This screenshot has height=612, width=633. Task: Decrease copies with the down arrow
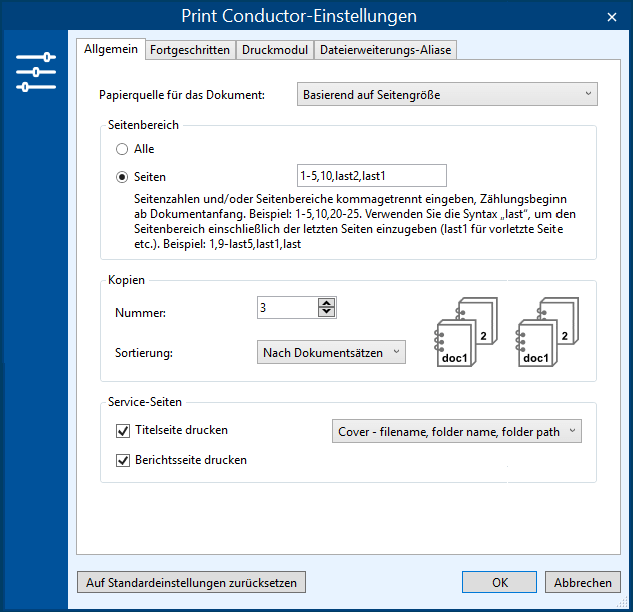[326, 312]
